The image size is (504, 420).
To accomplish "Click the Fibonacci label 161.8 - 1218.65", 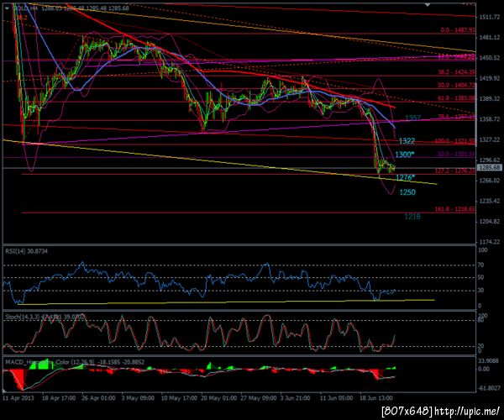I will click(x=454, y=209).
